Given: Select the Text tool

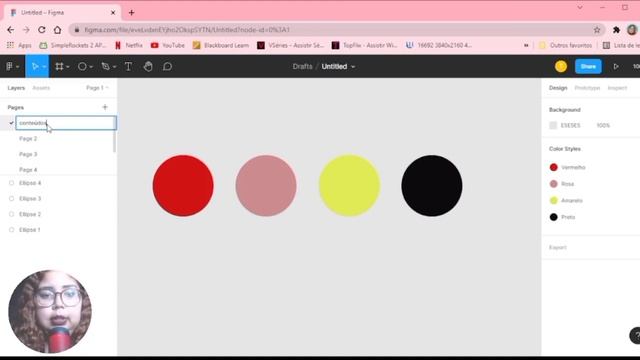Looking at the screenshot, I should coord(128,67).
